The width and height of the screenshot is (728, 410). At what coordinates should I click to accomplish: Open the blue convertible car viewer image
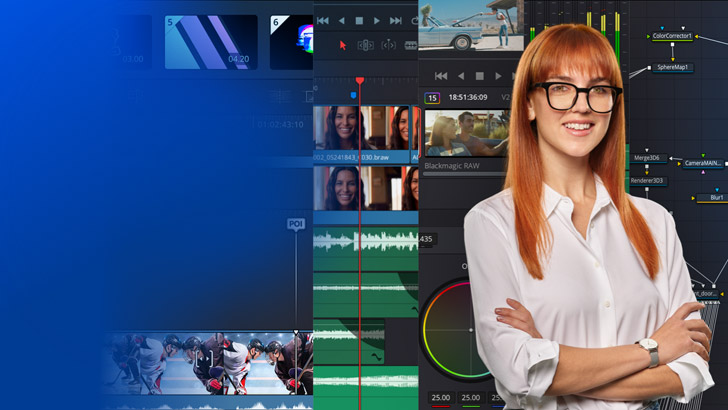(x=471, y=25)
